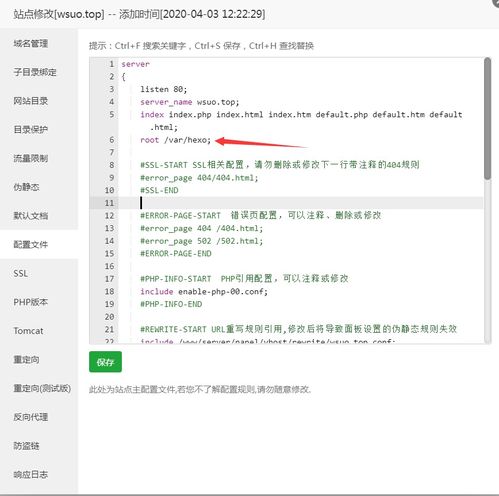Click the '#error_page 502 /502.html;' line
Image resolution: width=499 pixels, height=496 pixels.
tap(202, 241)
